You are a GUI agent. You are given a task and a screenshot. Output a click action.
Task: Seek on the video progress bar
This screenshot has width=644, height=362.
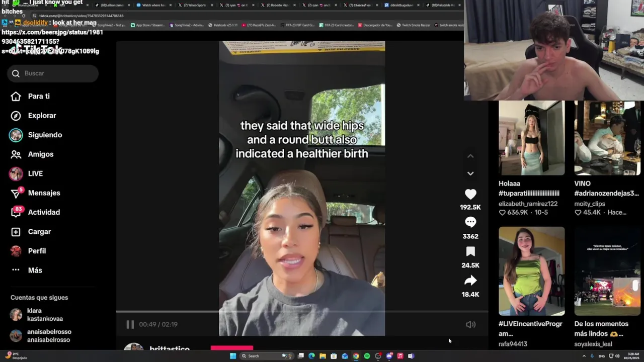click(x=302, y=312)
